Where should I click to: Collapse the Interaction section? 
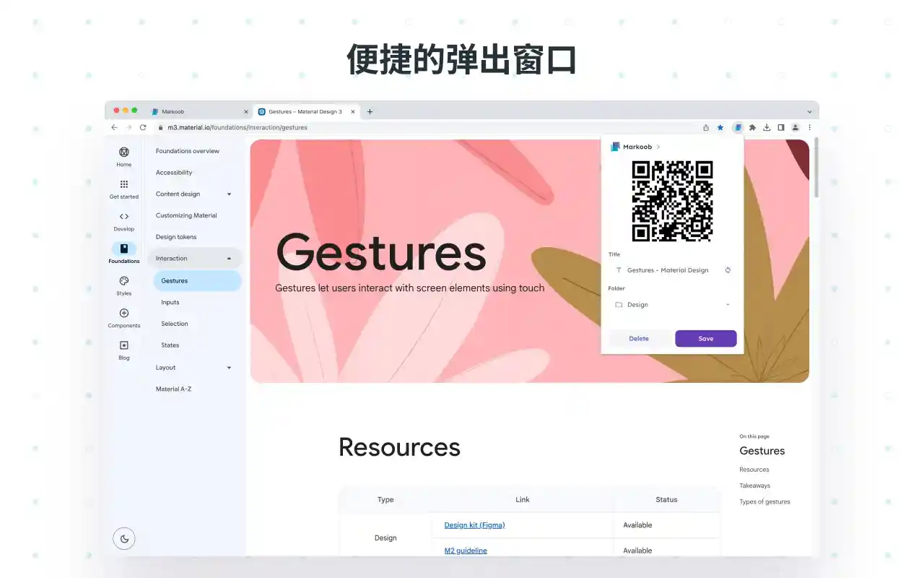tap(229, 259)
